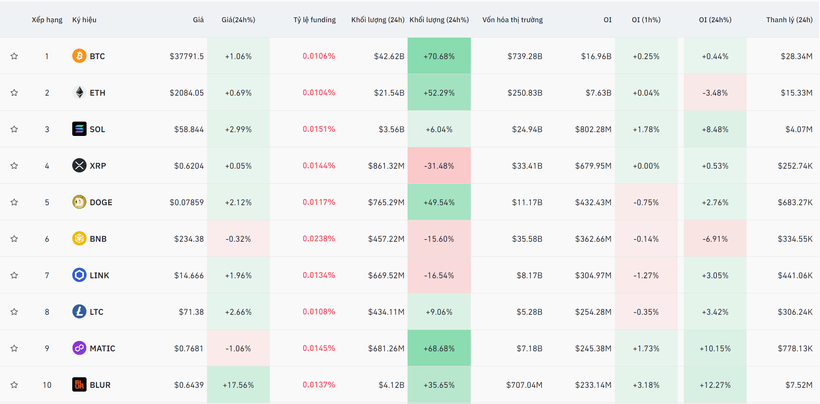Viewport: 820px width, 404px height.
Task: Sort by Tỷ lệ funding column
Action: (314, 20)
